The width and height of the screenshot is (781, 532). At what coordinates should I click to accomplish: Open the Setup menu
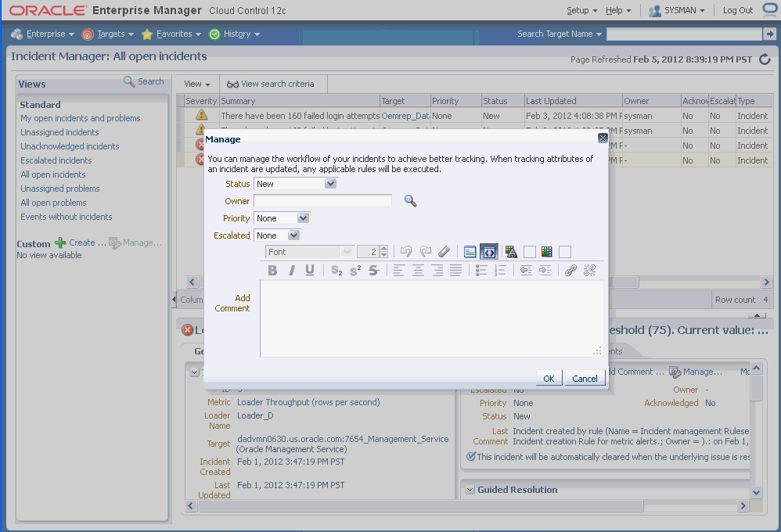(x=581, y=10)
